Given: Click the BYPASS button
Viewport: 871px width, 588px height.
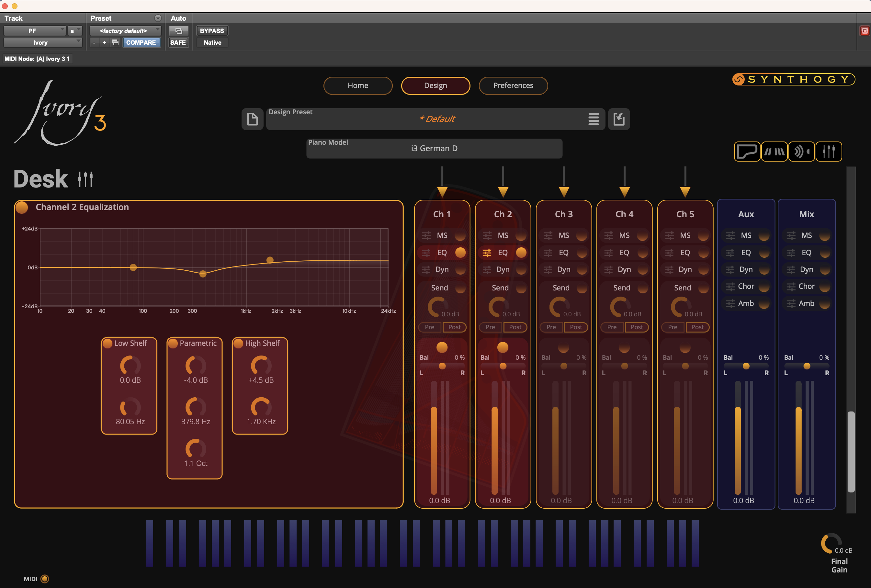Looking at the screenshot, I should pos(212,31).
